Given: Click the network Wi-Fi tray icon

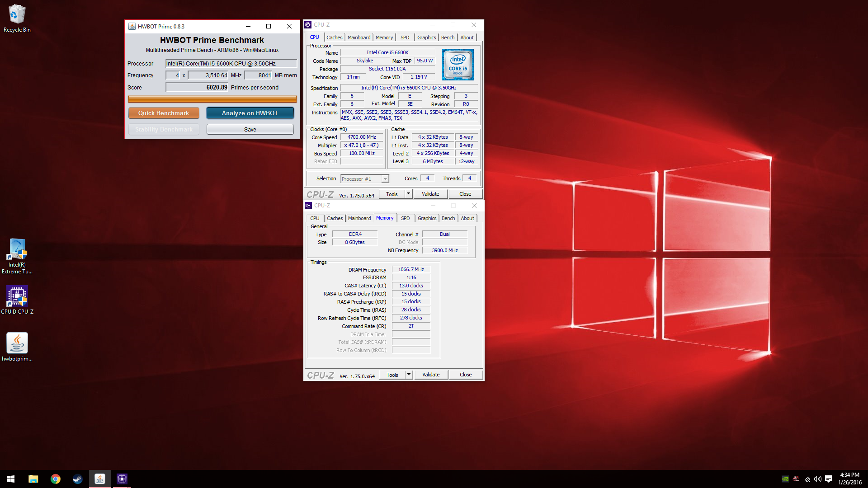Looking at the screenshot, I should 807,479.
